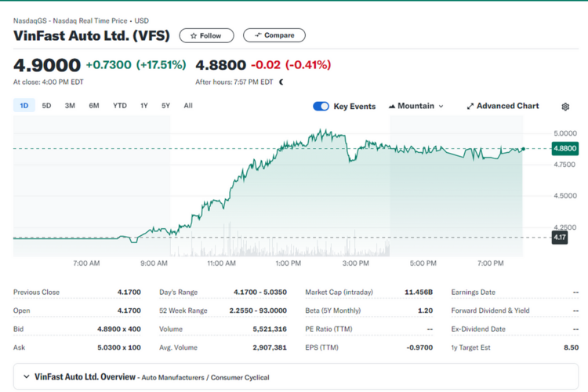Click the Ex-Dividend Date label

pyautogui.click(x=478, y=329)
